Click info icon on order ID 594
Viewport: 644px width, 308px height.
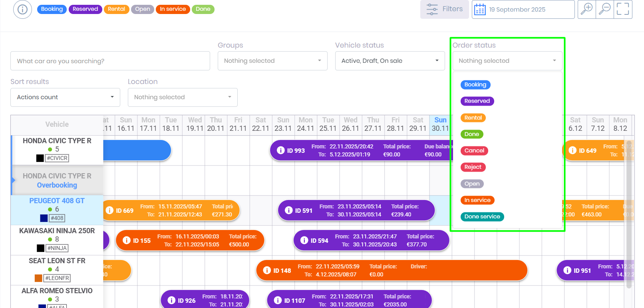(304, 240)
